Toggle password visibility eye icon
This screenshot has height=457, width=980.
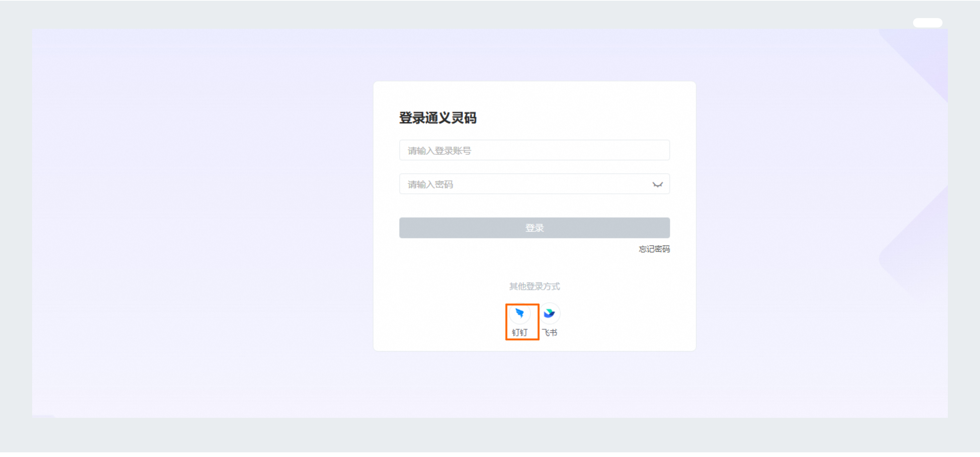point(657,185)
